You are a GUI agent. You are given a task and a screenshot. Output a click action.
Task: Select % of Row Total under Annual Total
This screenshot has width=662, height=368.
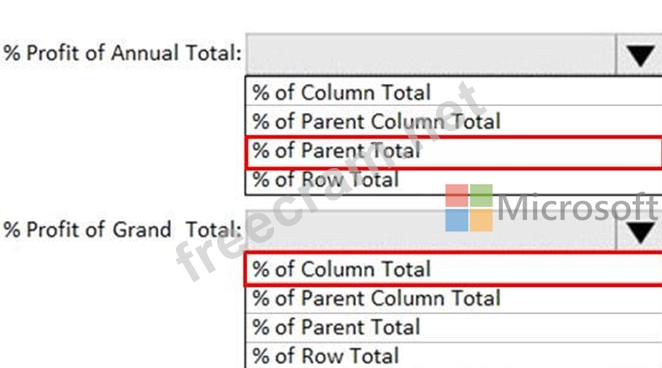453,181
